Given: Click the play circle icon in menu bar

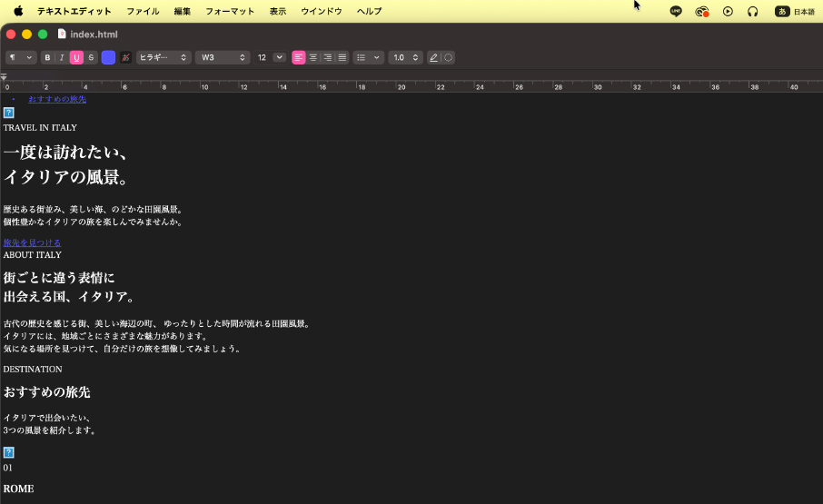Looking at the screenshot, I should pos(728,11).
